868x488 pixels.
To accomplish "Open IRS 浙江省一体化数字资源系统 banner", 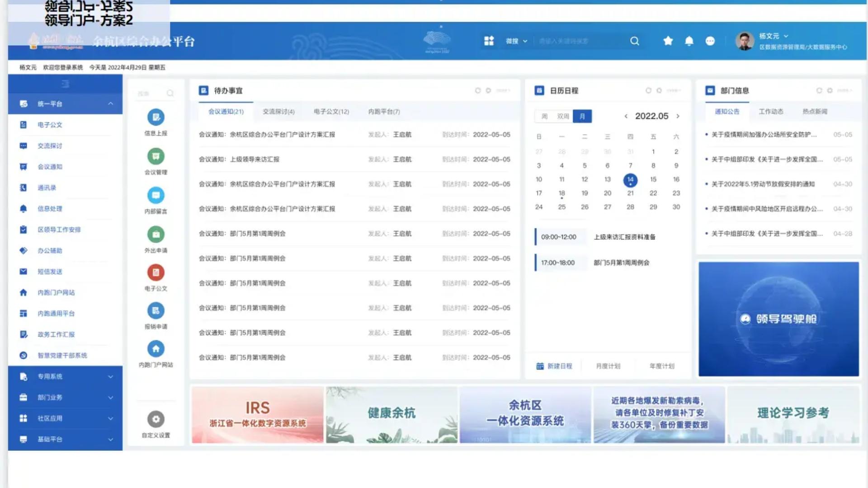I will coord(257,415).
